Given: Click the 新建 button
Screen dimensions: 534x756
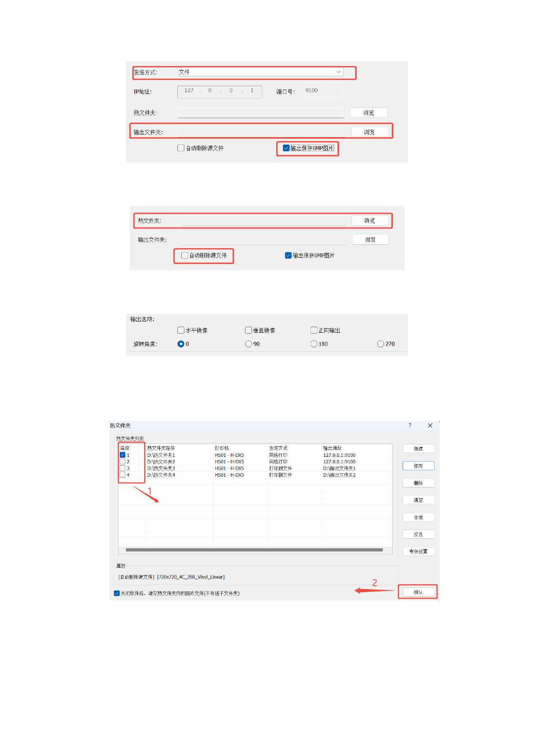Looking at the screenshot, I should click(418, 449).
